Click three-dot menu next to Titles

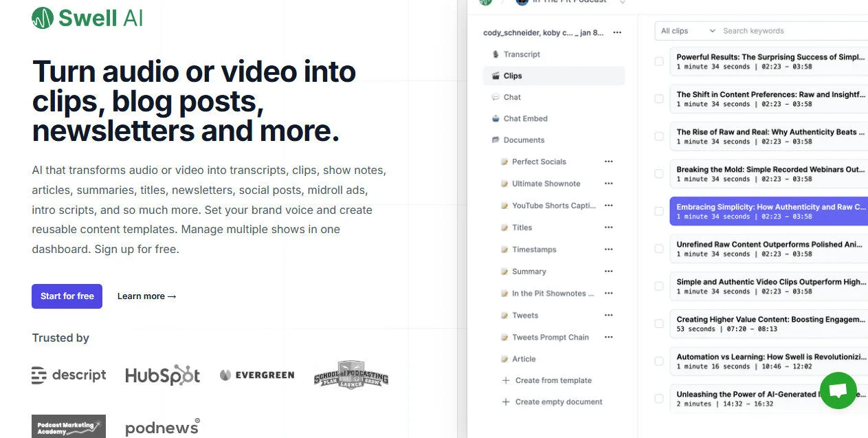click(x=608, y=228)
